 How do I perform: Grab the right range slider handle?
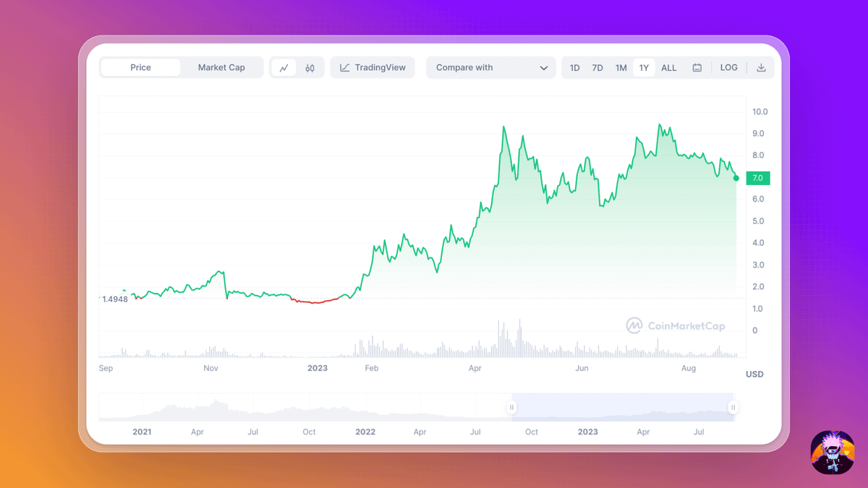click(x=733, y=408)
